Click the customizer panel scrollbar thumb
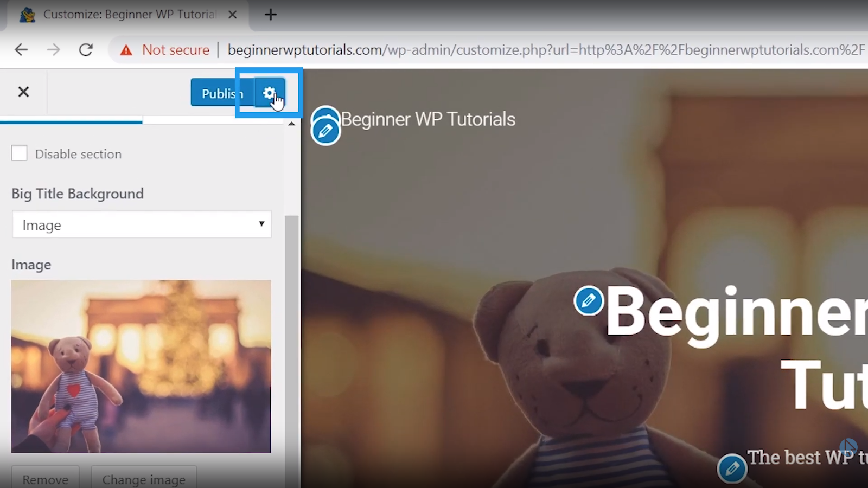The image size is (868, 488). (x=292, y=351)
